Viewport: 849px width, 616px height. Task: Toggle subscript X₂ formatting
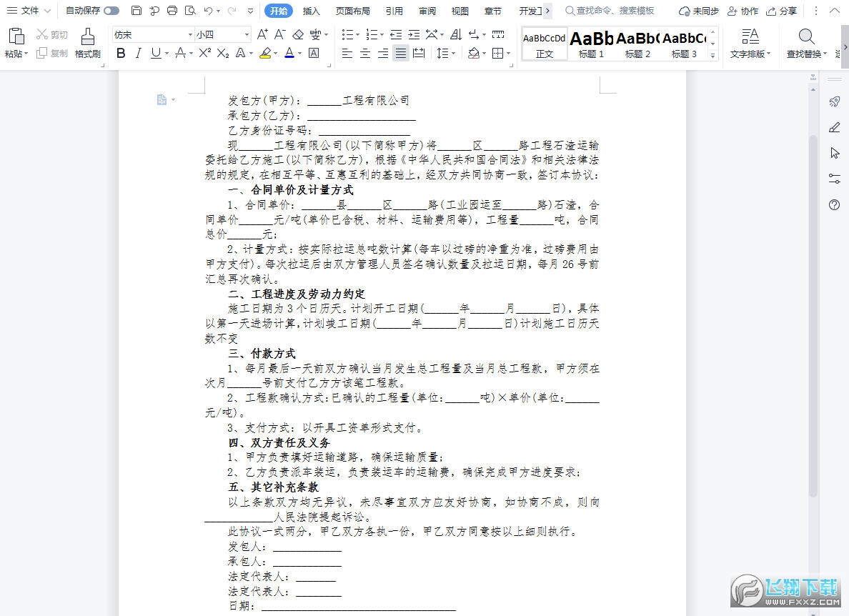[222, 53]
